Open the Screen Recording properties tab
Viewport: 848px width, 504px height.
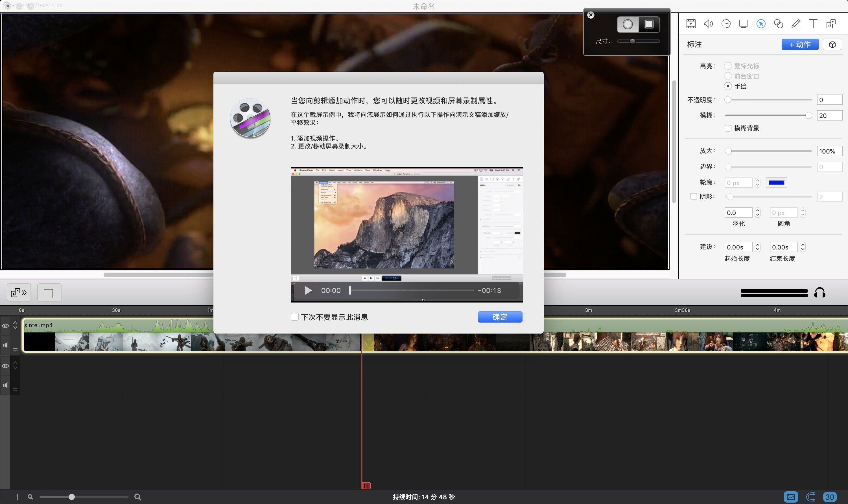click(x=743, y=24)
